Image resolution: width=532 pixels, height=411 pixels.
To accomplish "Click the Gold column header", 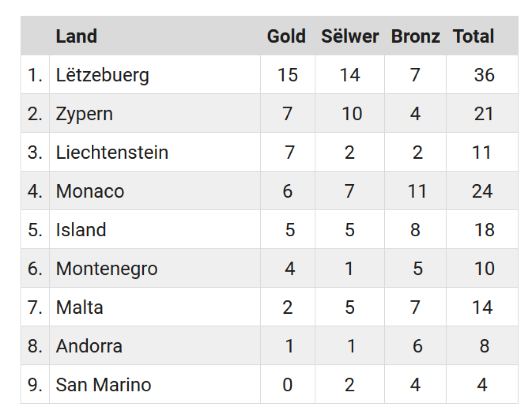I will (286, 36).
